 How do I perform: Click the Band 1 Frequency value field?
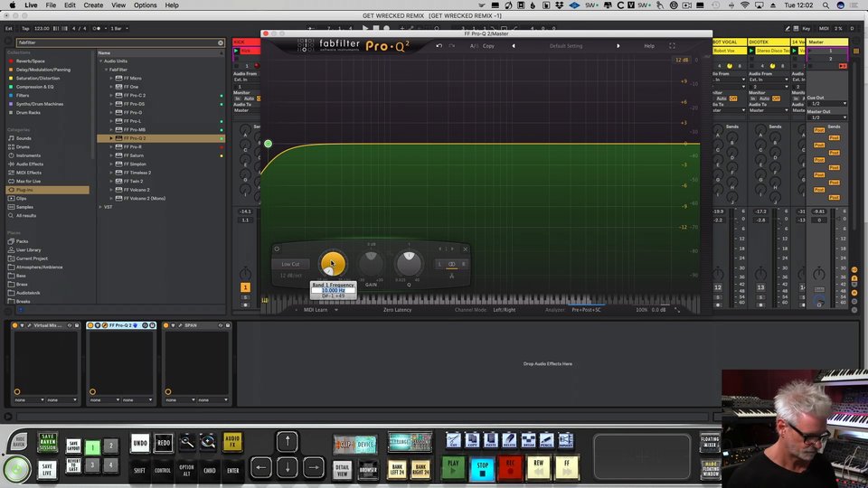[x=334, y=290]
